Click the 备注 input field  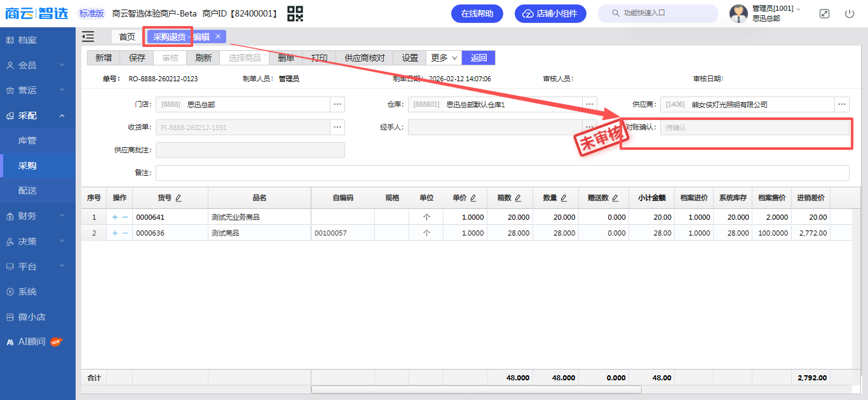502,173
